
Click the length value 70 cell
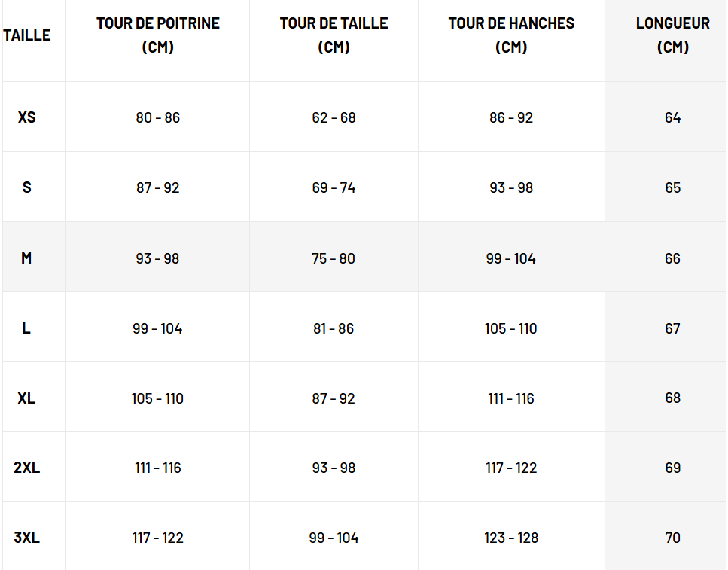coord(672,538)
